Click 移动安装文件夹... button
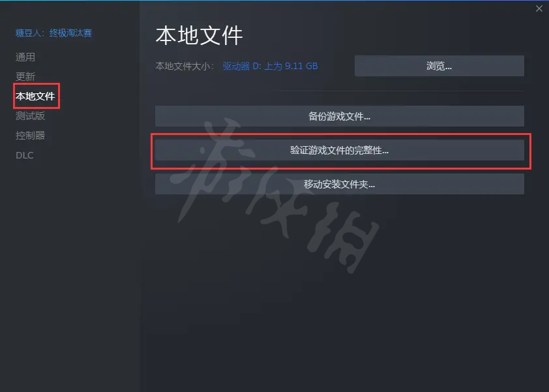549x392 pixels. pyautogui.click(x=339, y=184)
